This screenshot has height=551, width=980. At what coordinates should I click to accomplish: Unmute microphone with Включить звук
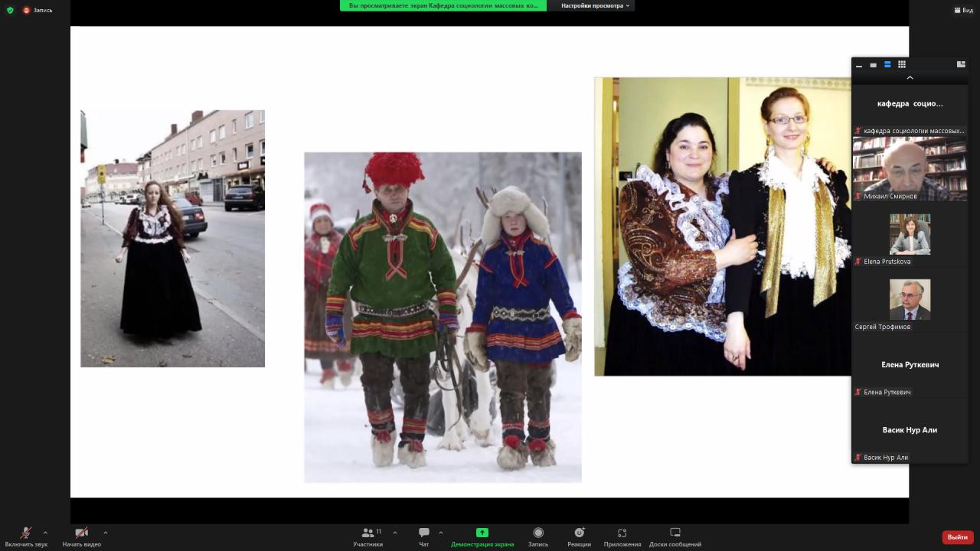(26, 536)
